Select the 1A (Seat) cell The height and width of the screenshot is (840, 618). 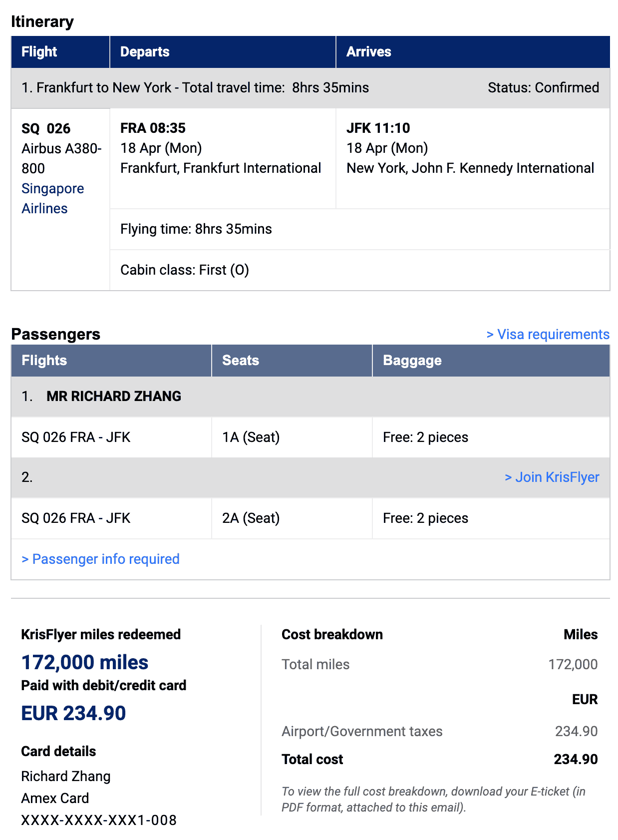click(x=251, y=437)
